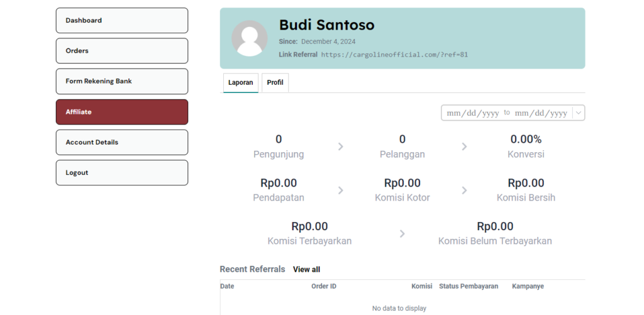Image resolution: width=644 pixels, height=315 pixels.
Task: Click the Budi Santoso profile avatar
Action: [x=249, y=38]
